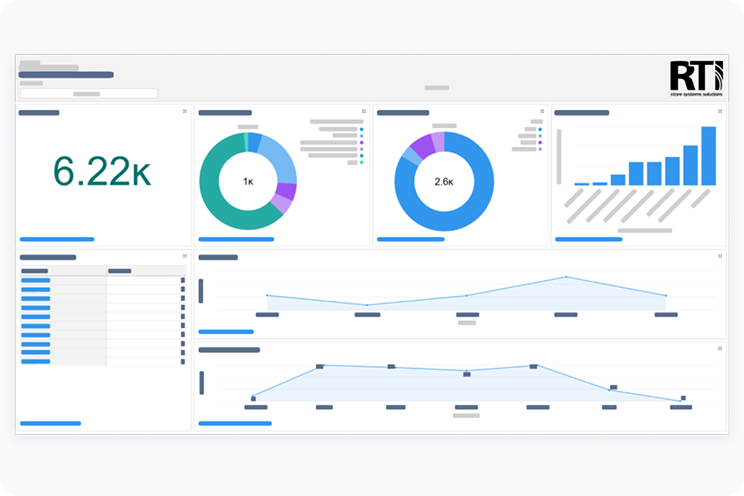Maximize the bar chart panel using corner icon
The width and height of the screenshot is (744, 496).
point(720,111)
